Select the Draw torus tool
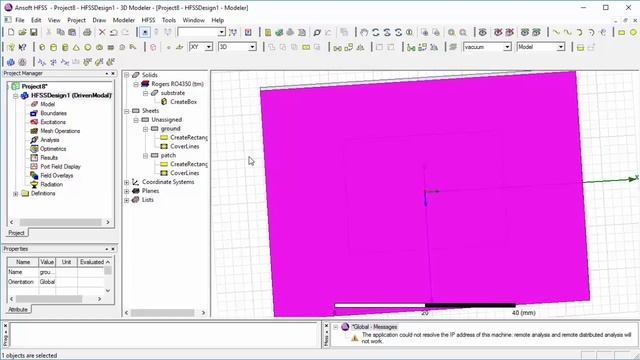640x360 pixels. 99,47
